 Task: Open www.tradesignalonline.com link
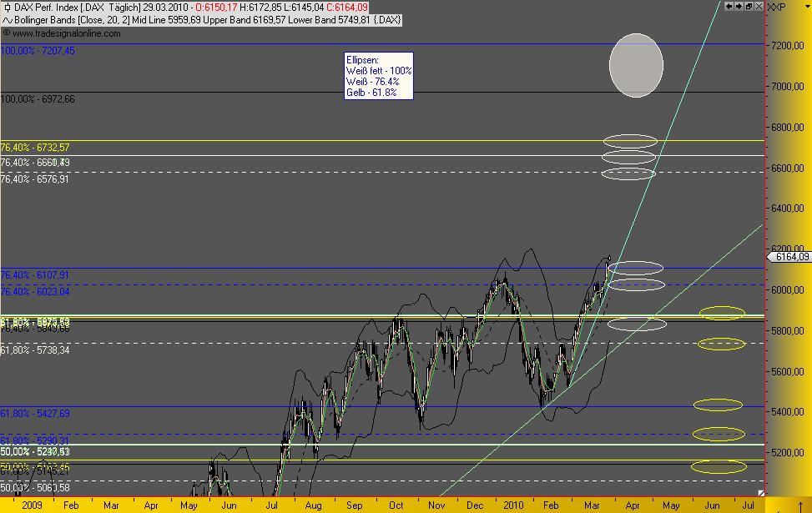point(66,33)
